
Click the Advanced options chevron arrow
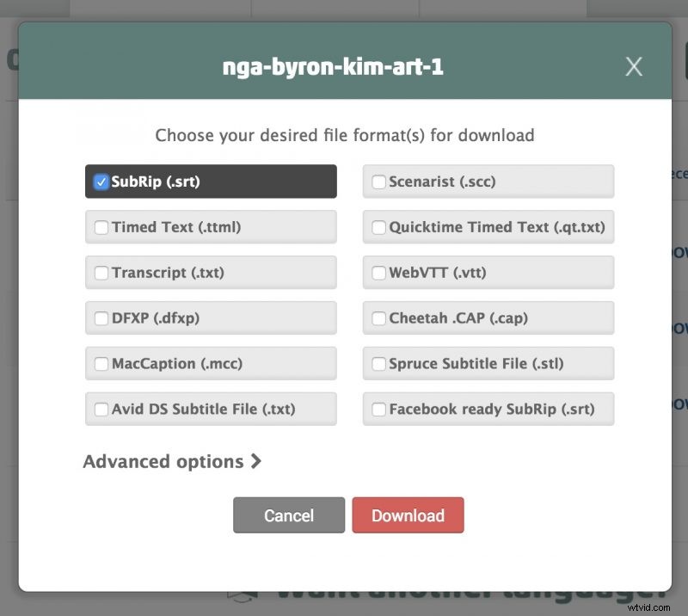tap(255, 462)
